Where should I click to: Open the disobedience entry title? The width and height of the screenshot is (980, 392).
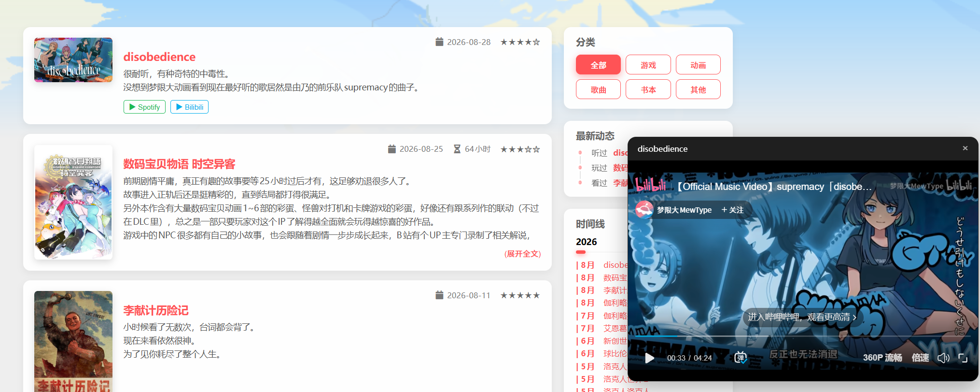click(159, 57)
